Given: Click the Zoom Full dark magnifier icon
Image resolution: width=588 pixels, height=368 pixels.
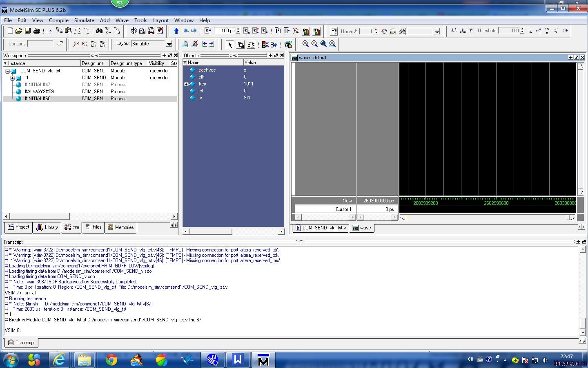Looking at the screenshot, I should point(323,44).
